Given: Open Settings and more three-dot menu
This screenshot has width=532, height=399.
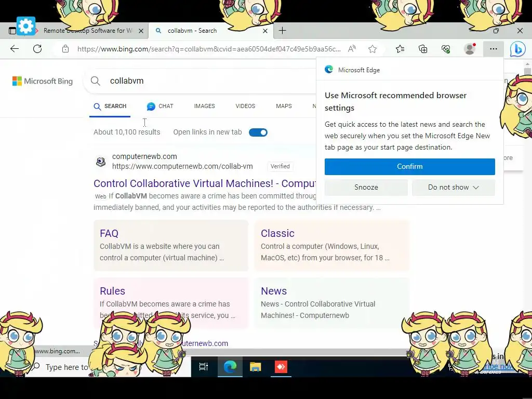Looking at the screenshot, I should click(x=494, y=49).
